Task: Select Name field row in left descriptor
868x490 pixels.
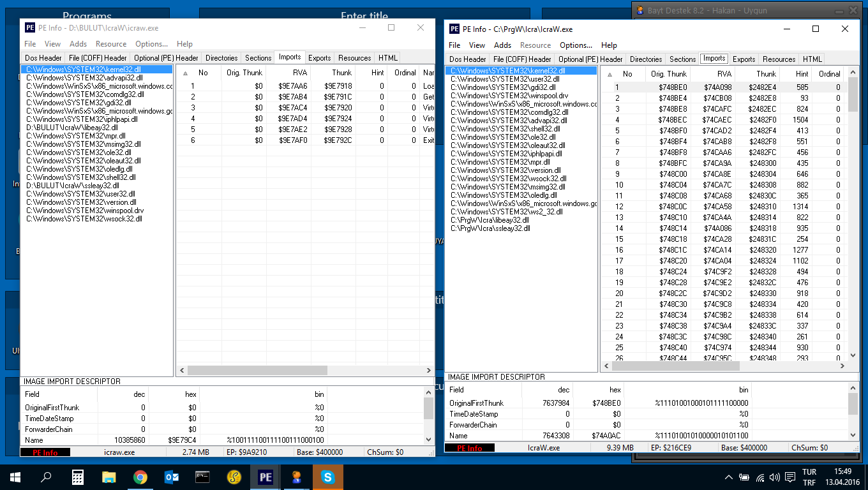Action: pos(221,440)
